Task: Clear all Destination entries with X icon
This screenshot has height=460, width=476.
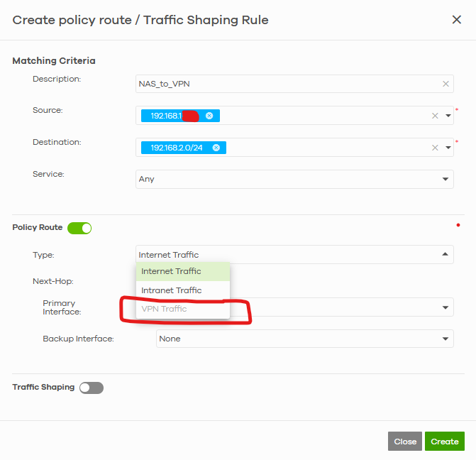Action: coord(435,148)
